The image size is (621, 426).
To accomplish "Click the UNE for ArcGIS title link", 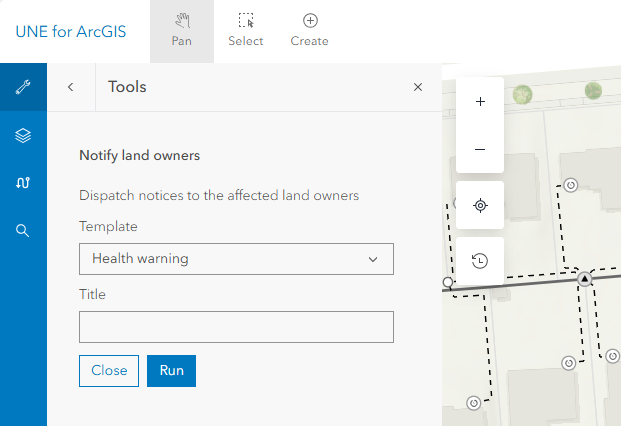I will pos(71,32).
